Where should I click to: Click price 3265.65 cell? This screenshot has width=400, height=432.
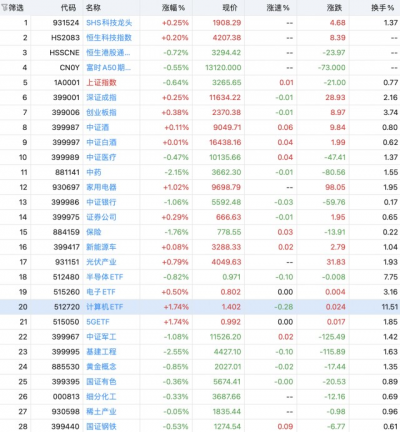[227, 83]
